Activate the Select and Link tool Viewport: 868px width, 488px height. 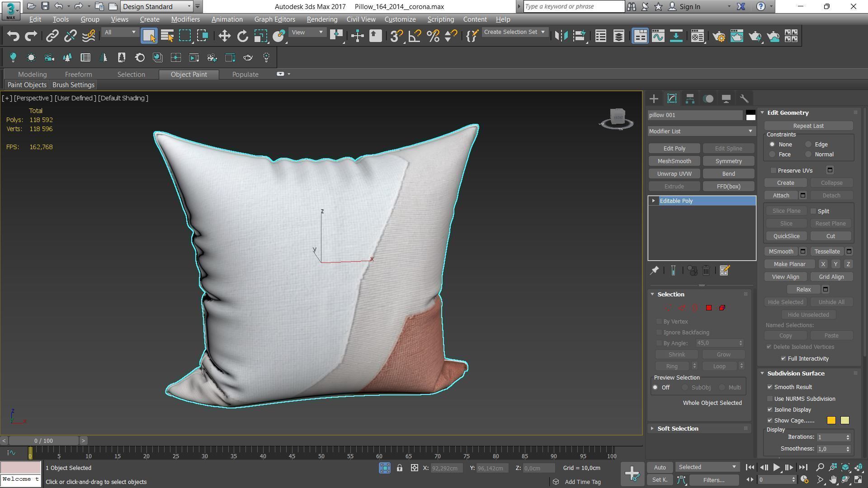(x=52, y=36)
